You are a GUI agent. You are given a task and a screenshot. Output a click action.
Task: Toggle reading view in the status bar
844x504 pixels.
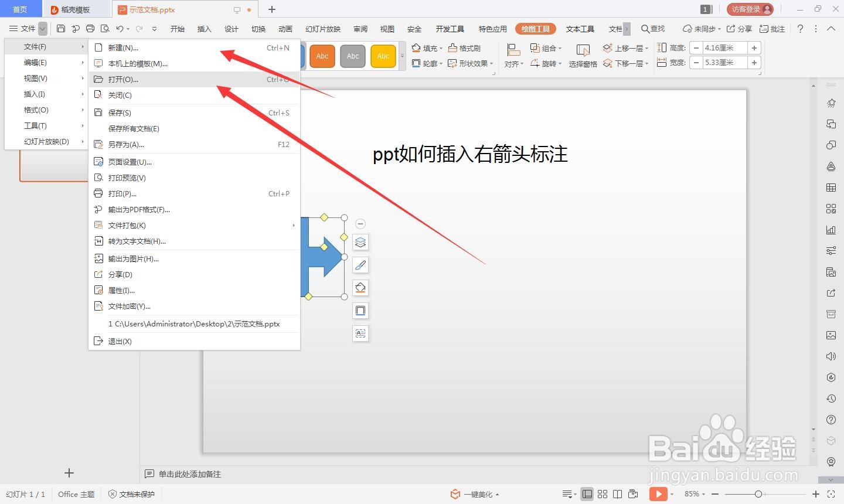[x=618, y=494]
